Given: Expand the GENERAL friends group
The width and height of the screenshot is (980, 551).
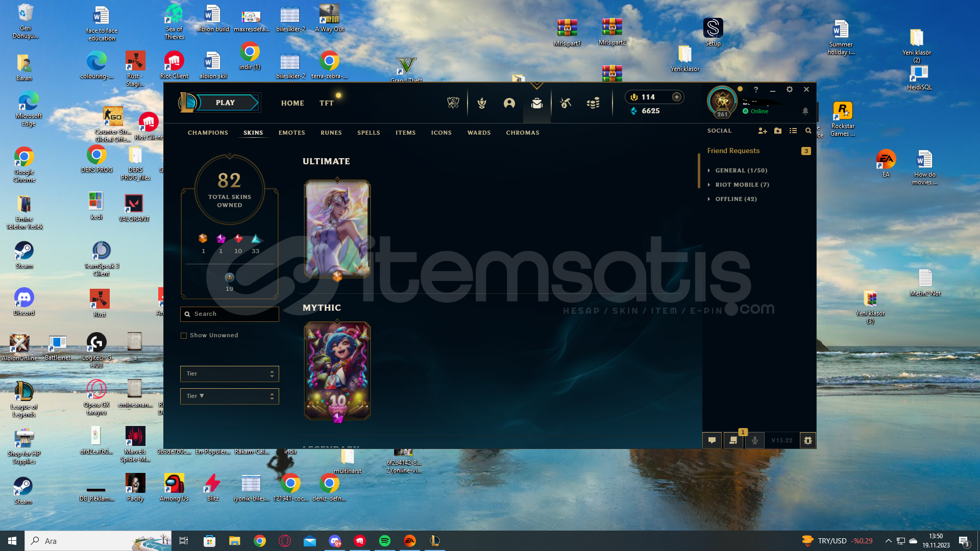Looking at the screenshot, I should (x=741, y=170).
